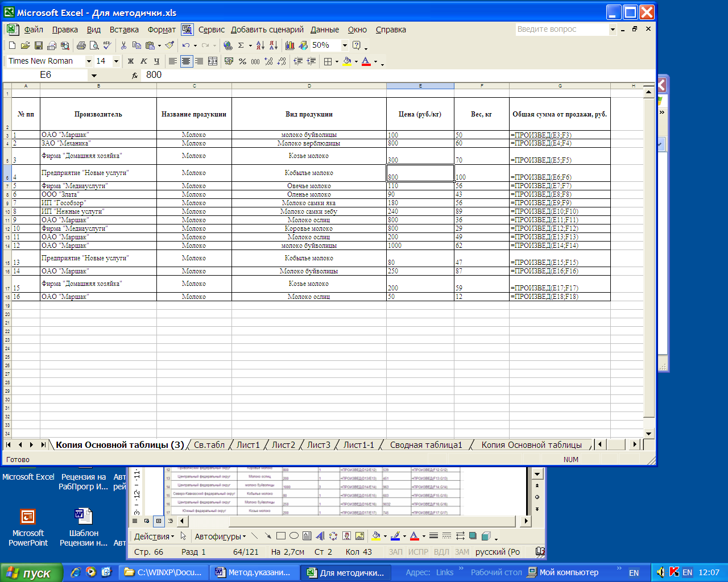Open the Данные menu
Viewport: 728px width, 582px height.
click(325, 30)
